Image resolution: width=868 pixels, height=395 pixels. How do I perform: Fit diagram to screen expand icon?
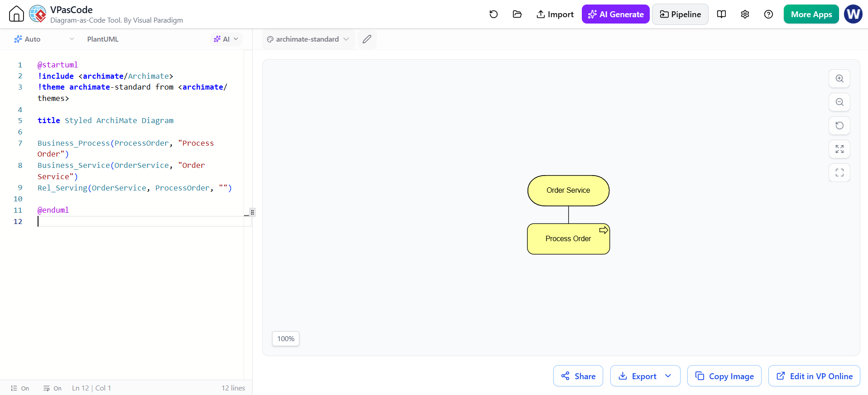point(839,149)
